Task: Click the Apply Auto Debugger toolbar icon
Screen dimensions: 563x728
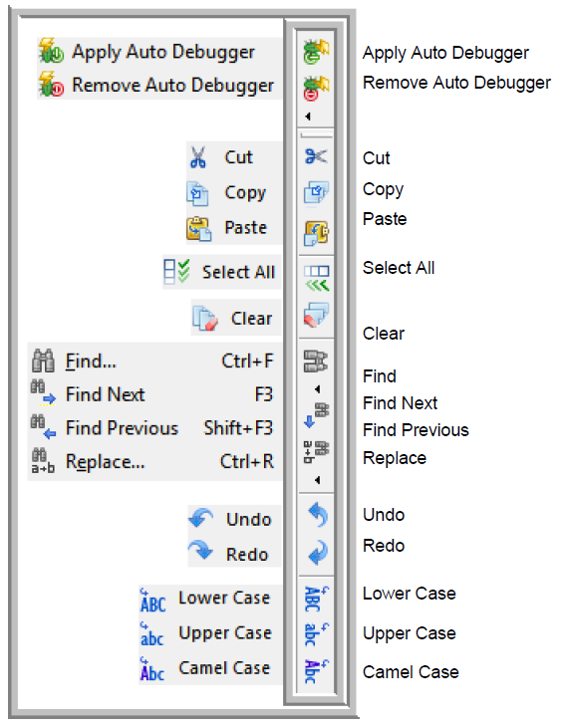Action: coord(316,52)
